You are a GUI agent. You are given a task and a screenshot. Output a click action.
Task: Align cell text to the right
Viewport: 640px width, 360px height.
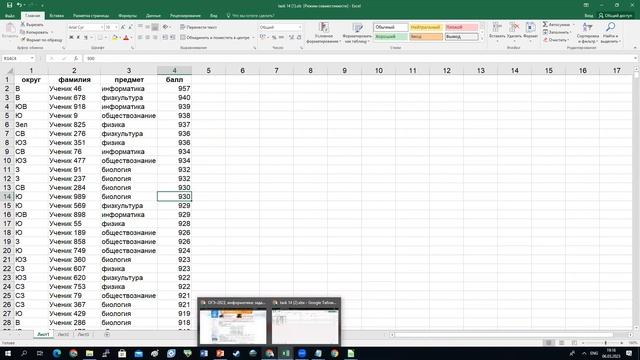coord(155,38)
